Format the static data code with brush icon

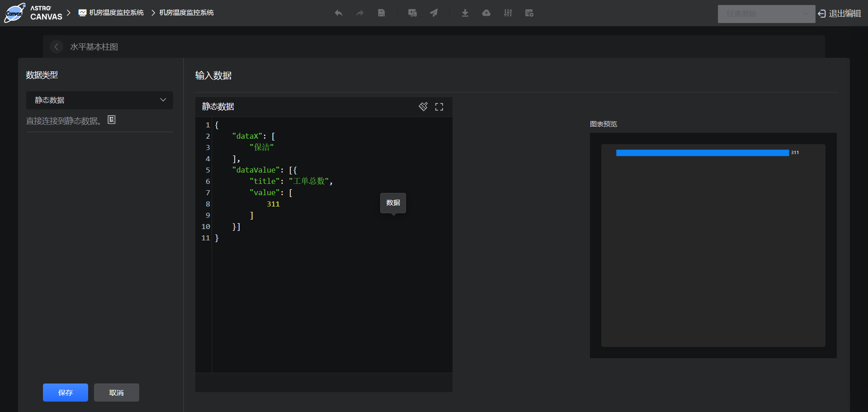tap(423, 107)
